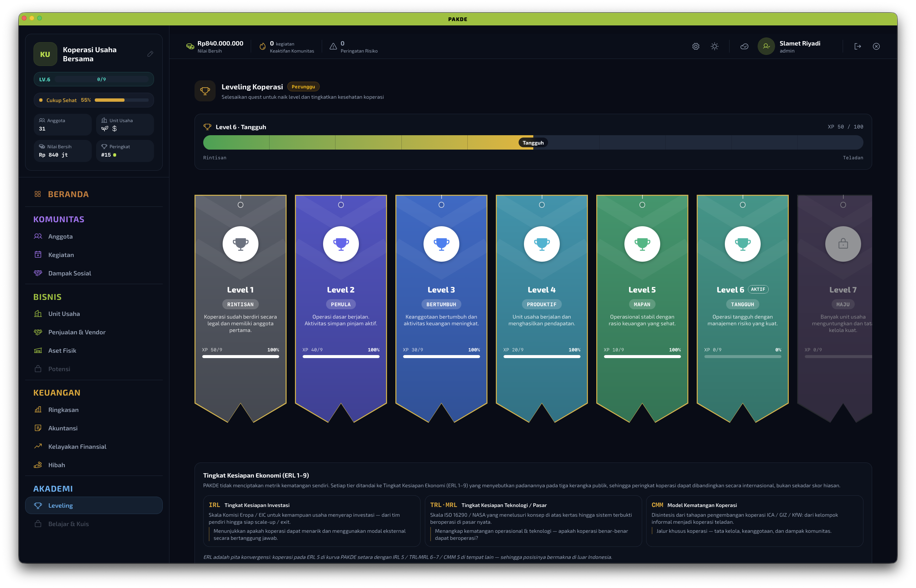Click the Level 6 trophy medallion

(743, 244)
